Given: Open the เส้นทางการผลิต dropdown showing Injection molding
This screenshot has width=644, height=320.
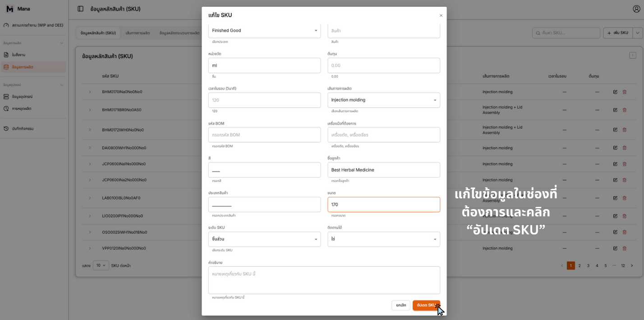Looking at the screenshot, I should coord(383,100).
